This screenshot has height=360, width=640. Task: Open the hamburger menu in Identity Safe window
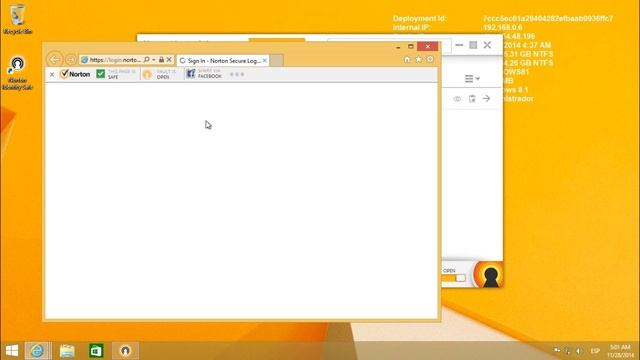click(472, 78)
